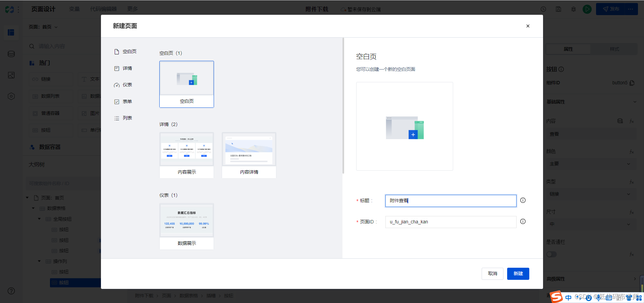
Task: Click the component search field
Action: tap(64, 46)
